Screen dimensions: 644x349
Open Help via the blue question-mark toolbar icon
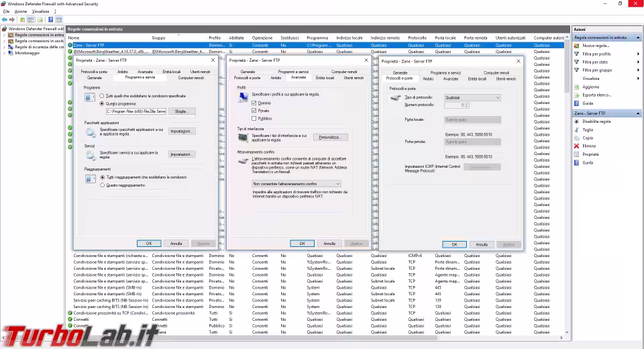click(50, 19)
